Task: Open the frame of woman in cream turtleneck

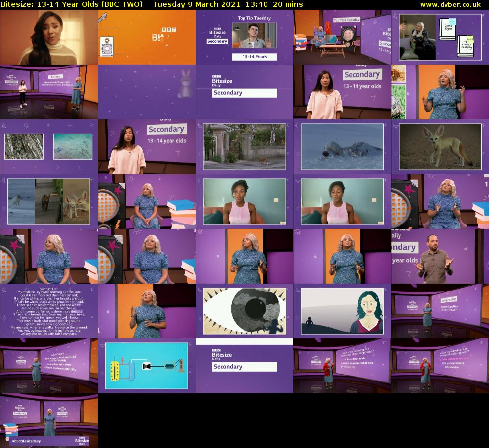Action: (49, 37)
